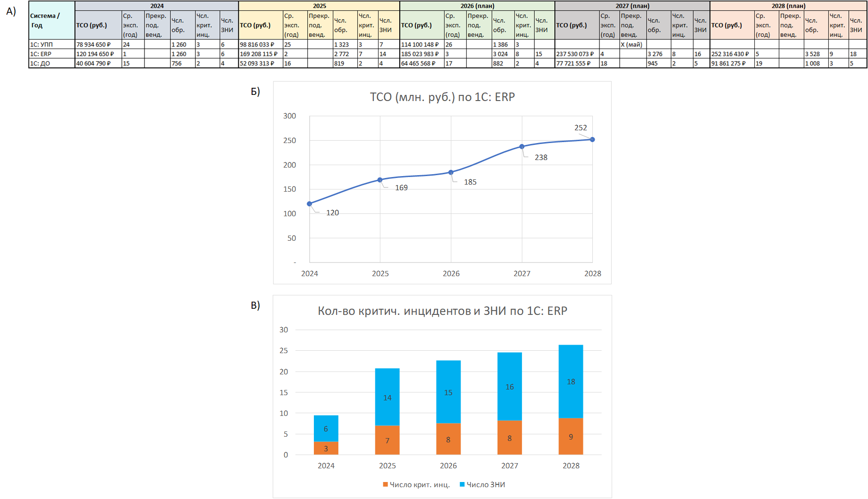868x499 pixels.
Task: Click the "2028 (план)" table header cell
Action: point(788,6)
